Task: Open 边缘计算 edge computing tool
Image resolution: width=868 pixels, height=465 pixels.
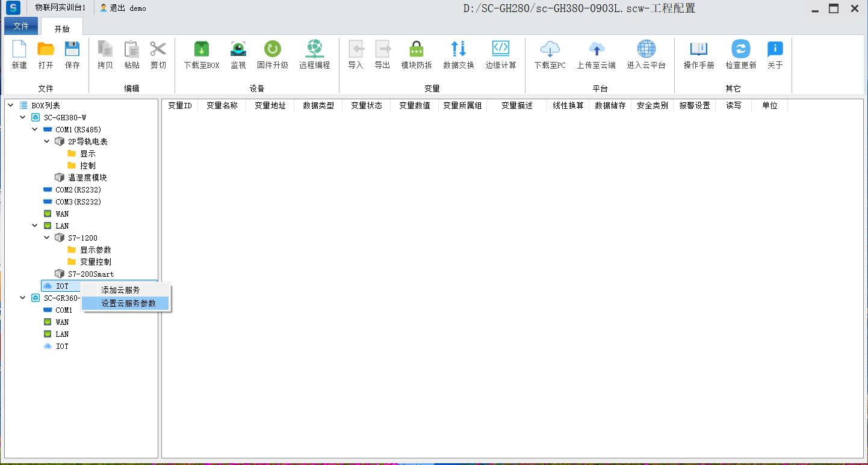Action: 500,49
